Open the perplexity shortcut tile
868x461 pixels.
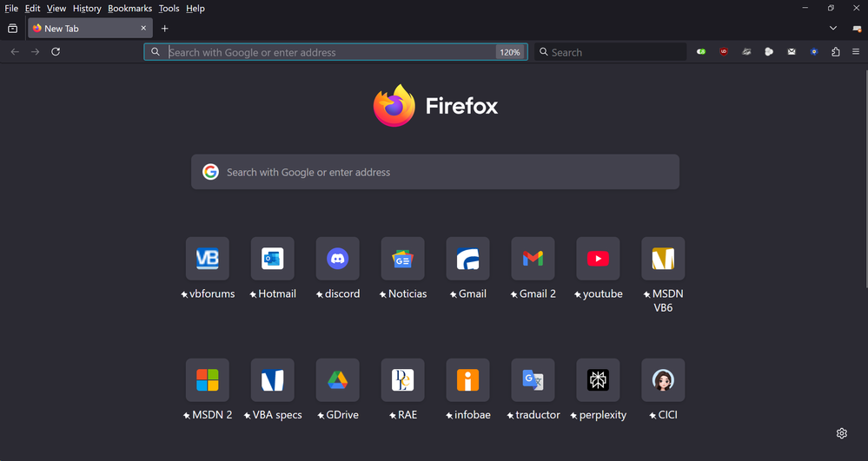(598, 380)
